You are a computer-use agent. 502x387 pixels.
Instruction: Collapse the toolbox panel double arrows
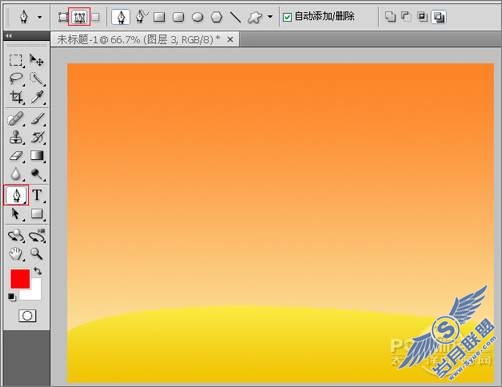coord(9,36)
